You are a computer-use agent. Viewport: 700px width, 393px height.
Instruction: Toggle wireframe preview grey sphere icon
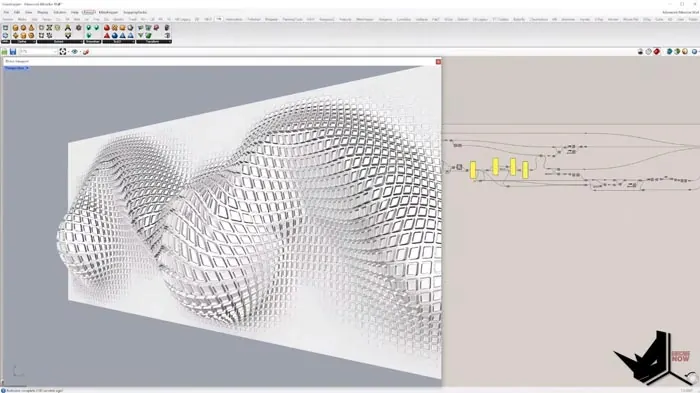tap(648, 52)
